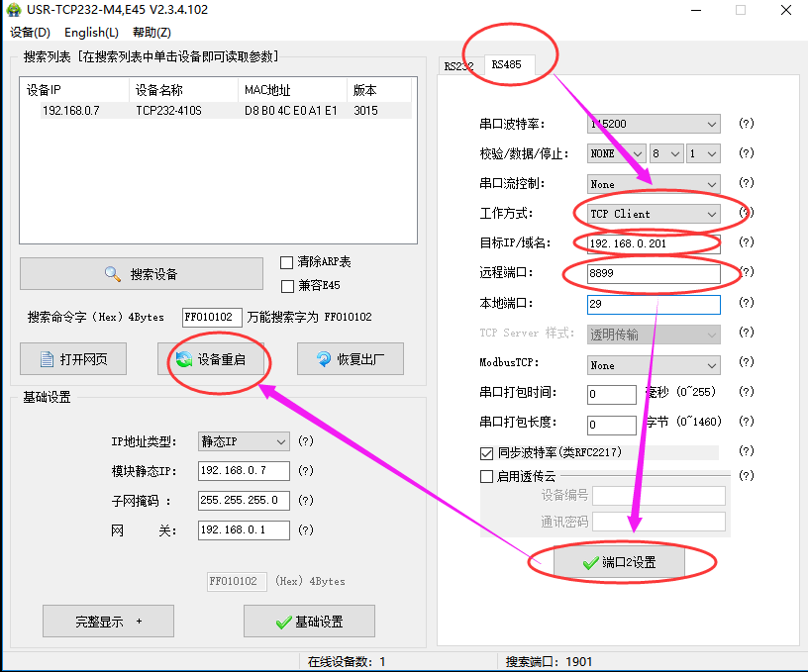Click the magnifier Search Devices (搜索设备) button
The height and width of the screenshot is (672, 808).
142,274
